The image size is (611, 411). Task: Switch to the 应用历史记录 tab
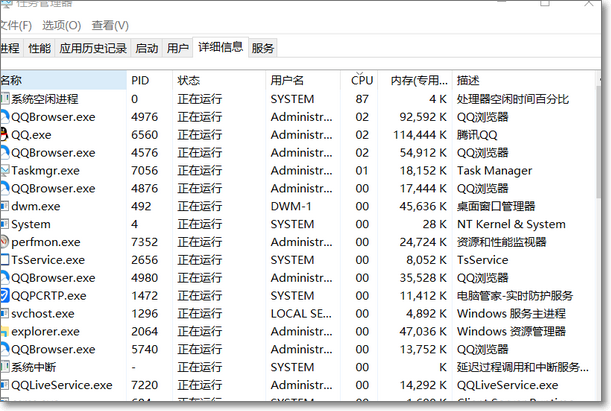93,48
